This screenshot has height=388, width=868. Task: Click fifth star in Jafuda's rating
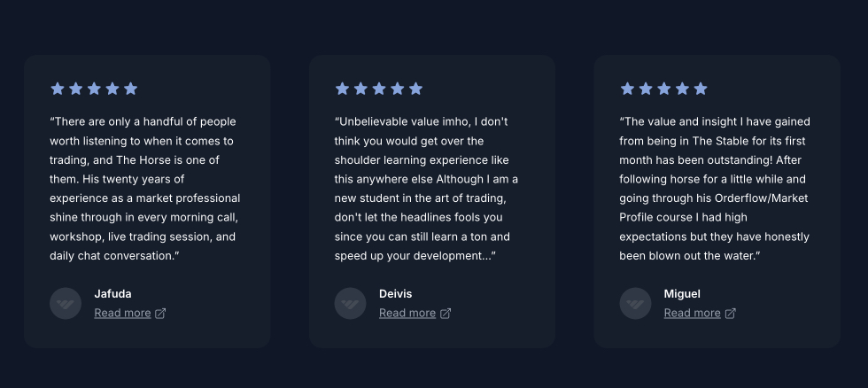coord(131,89)
